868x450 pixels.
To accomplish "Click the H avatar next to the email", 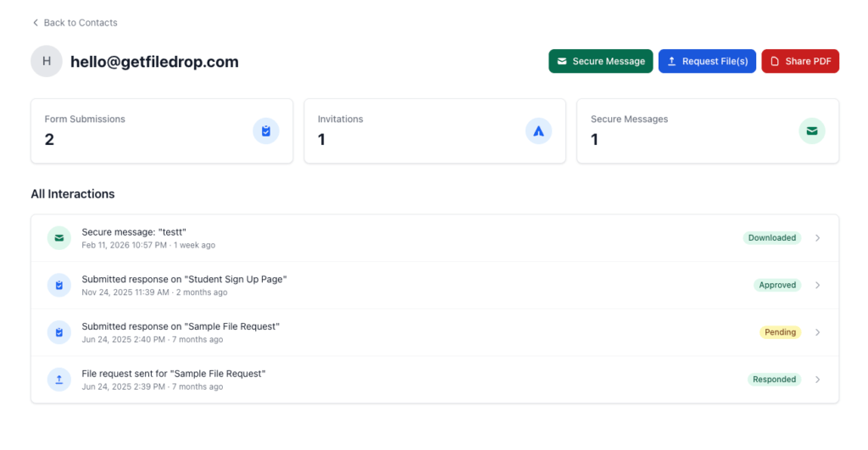I will point(47,62).
